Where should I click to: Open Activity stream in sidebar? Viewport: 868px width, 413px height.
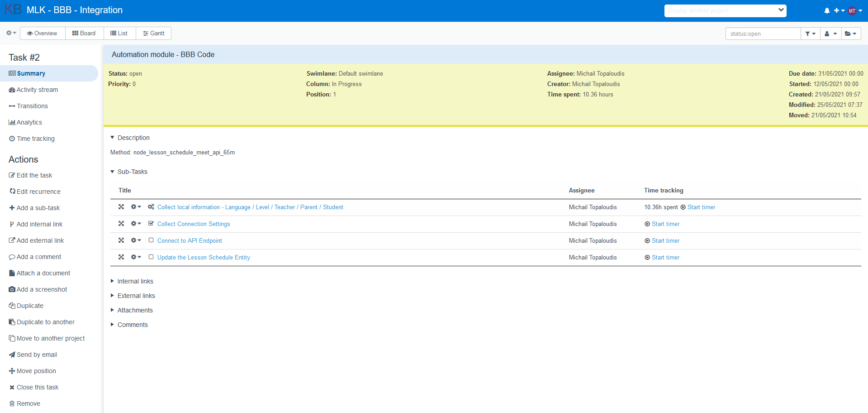(x=33, y=90)
